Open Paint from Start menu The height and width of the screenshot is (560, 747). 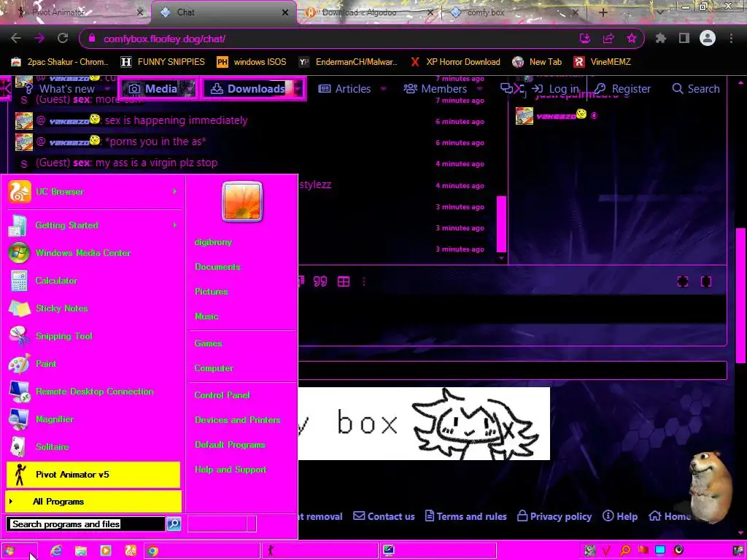point(93,363)
